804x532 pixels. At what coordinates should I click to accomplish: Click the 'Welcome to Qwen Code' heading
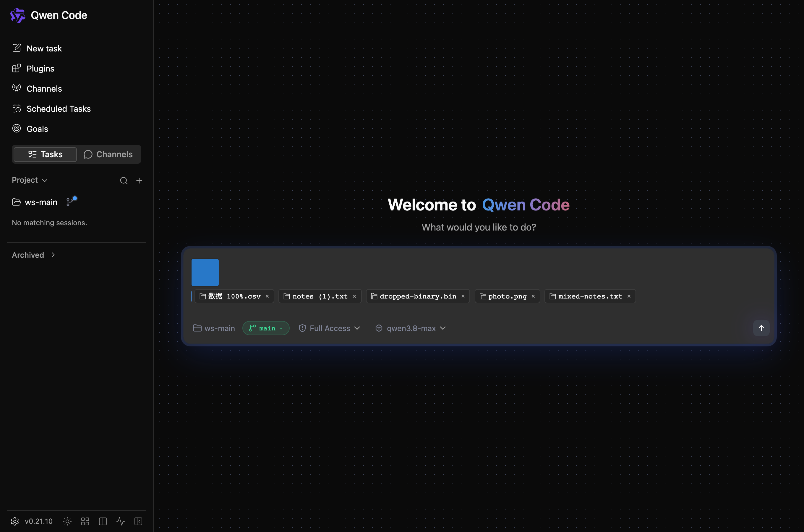[x=479, y=205]
